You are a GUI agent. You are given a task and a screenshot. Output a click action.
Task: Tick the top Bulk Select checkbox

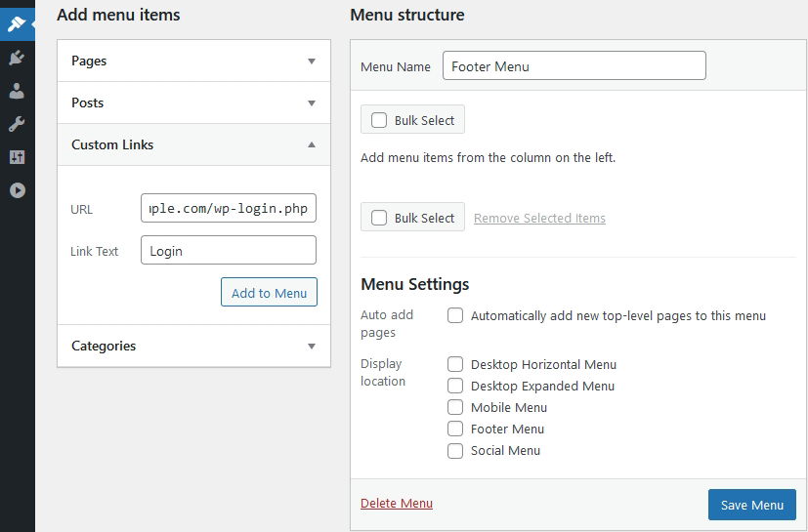379,120
